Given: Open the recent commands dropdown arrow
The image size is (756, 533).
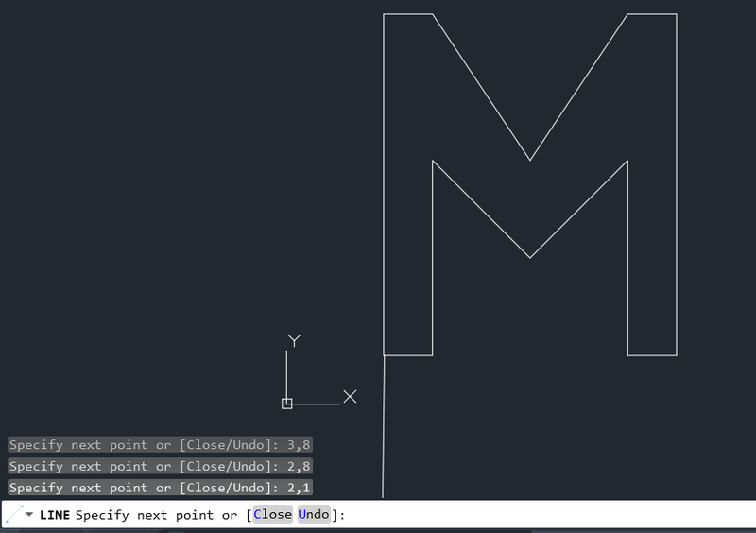Looking at the screenshot, I should click(x=29, y=515).
